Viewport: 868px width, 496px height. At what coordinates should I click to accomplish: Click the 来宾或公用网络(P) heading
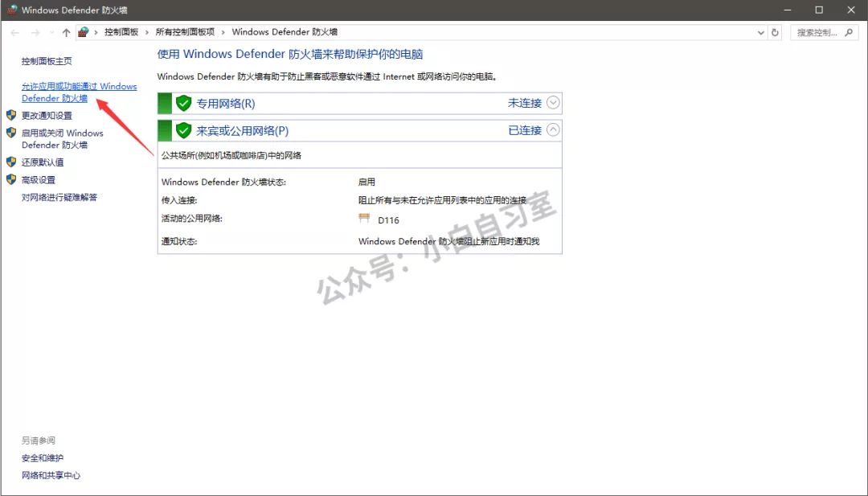pyautogui.click(x=243, y=131)
